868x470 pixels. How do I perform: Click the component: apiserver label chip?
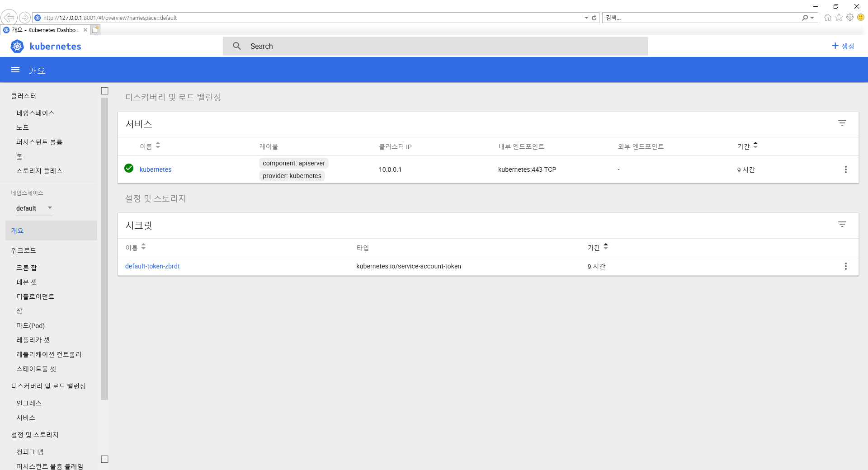click(294, 163)
